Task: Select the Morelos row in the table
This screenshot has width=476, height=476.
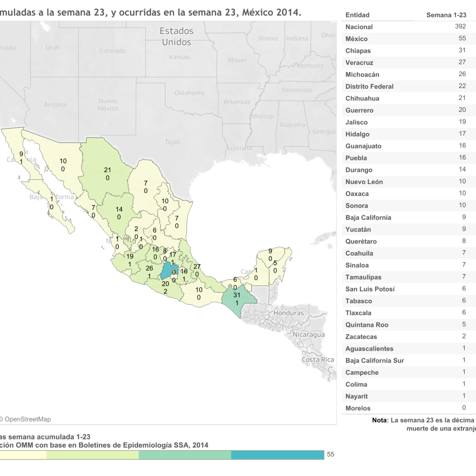Action: 409,408
